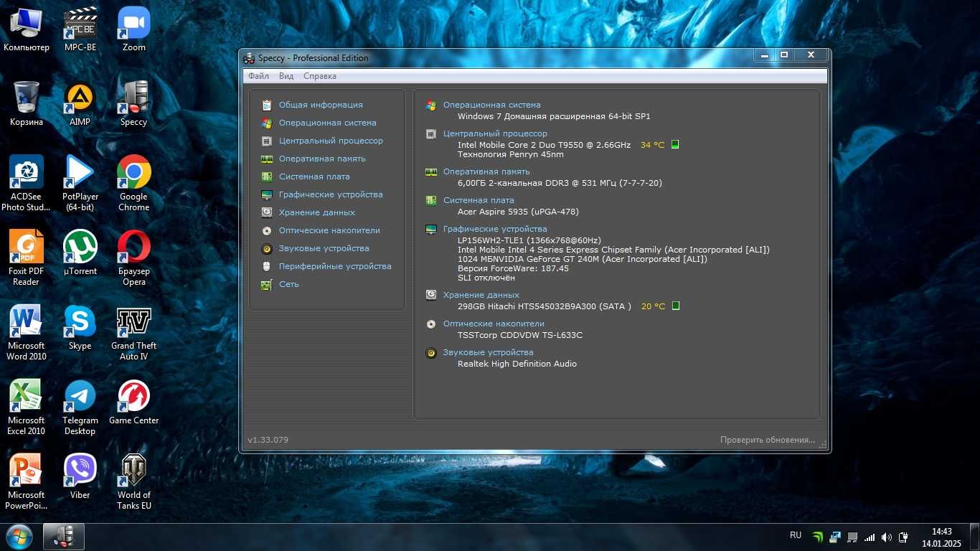This screenshot has width=980, height=551.
Task: Click the RAM icon in summary panel
Action: coord(431,171)
